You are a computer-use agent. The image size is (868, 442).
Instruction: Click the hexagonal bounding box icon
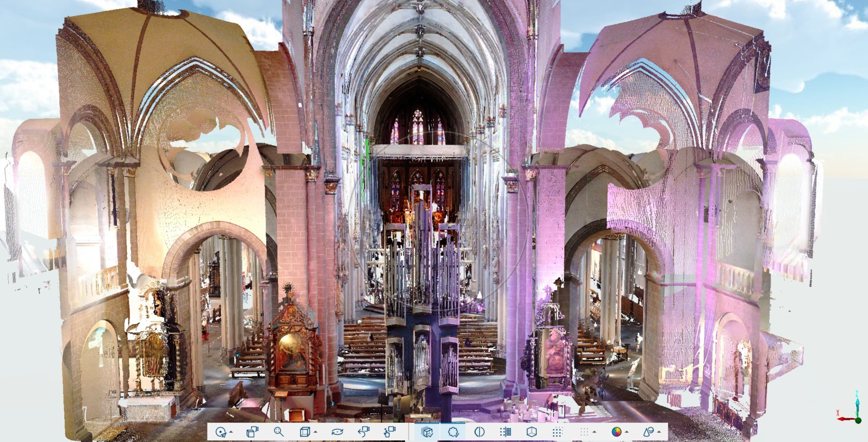click(531, 432)
